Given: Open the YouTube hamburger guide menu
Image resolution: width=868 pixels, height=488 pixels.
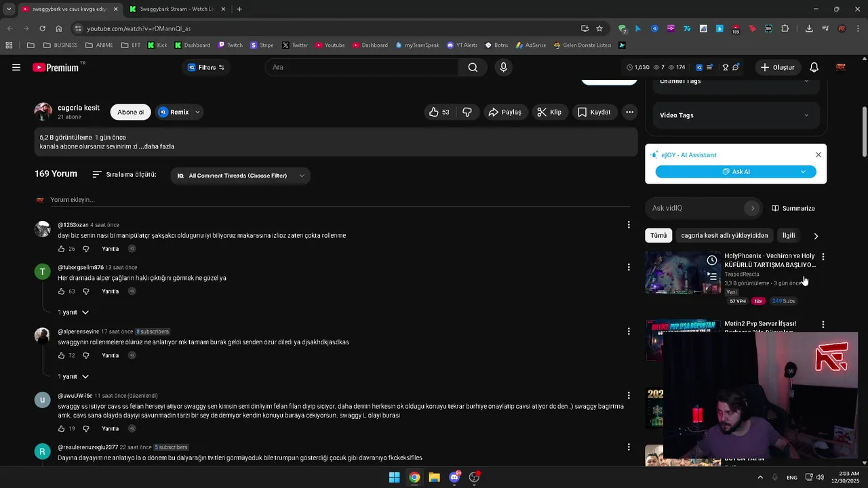Looking at the screenshot, I should [x=16, y=67].
